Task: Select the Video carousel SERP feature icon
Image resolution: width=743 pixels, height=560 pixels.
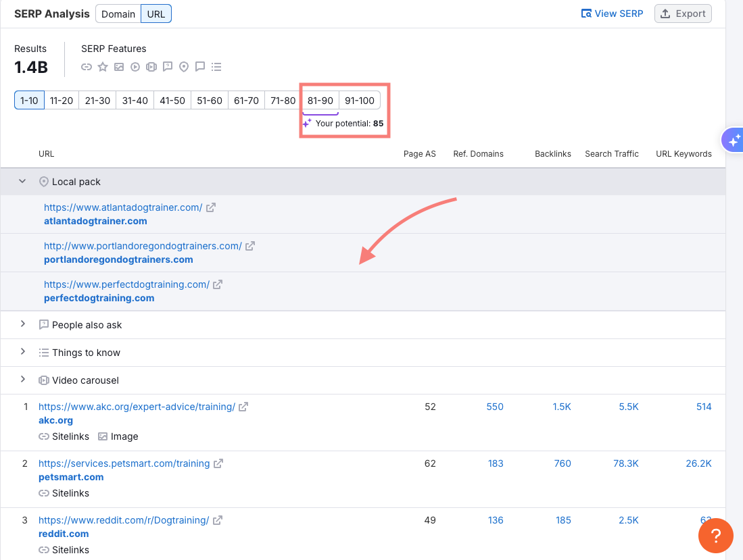Action: coord(151,66)
